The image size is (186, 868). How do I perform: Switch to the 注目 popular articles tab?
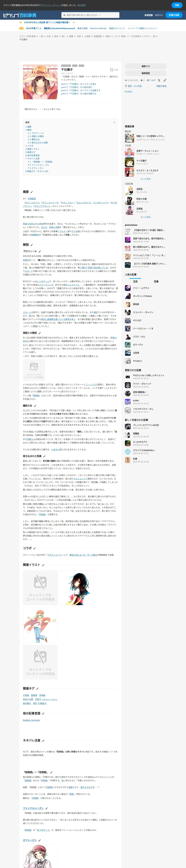[135, 281]
